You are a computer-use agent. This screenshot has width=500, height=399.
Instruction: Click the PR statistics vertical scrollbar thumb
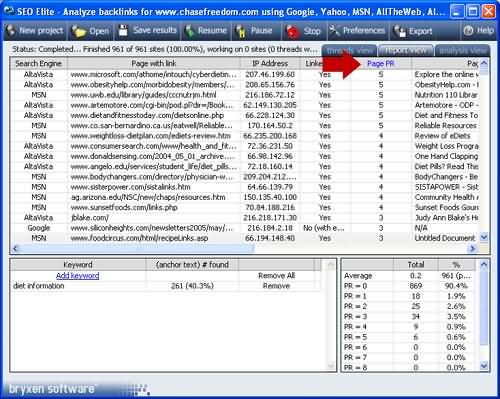(484, 308)
